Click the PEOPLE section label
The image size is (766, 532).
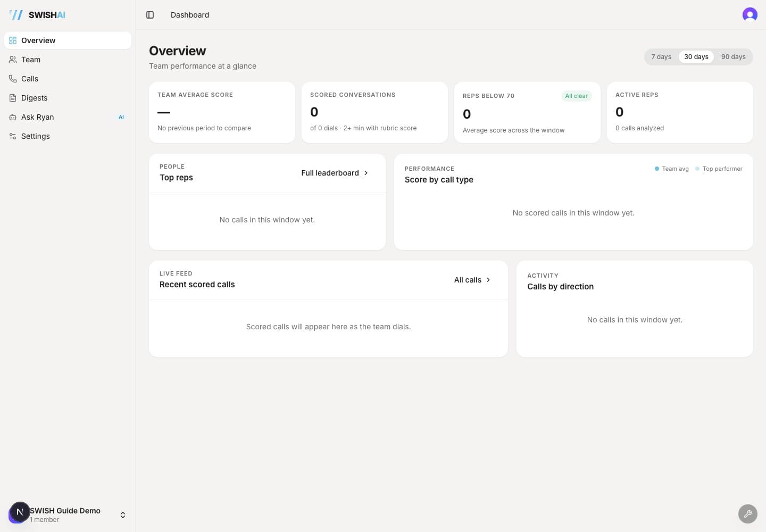(x=172, y=167)
